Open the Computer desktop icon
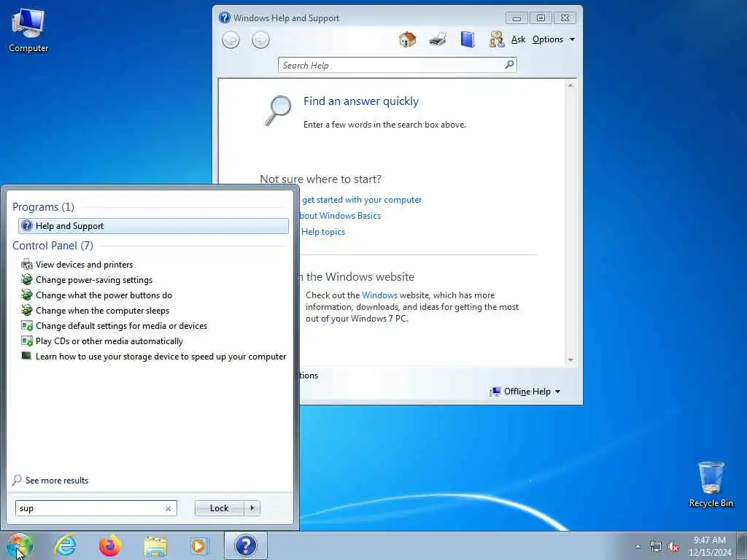Image resolution: width=747 pixels, height=560 pixels. 28,30
